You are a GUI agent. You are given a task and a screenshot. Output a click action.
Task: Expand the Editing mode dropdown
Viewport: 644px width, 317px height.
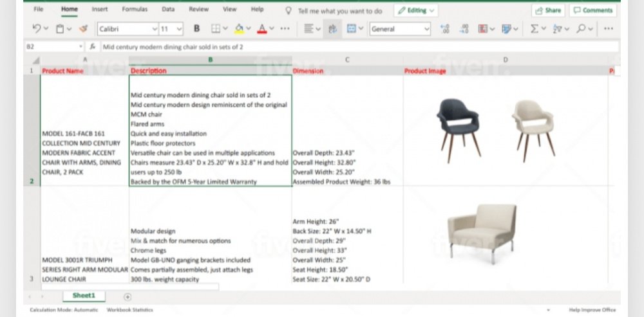415,10
